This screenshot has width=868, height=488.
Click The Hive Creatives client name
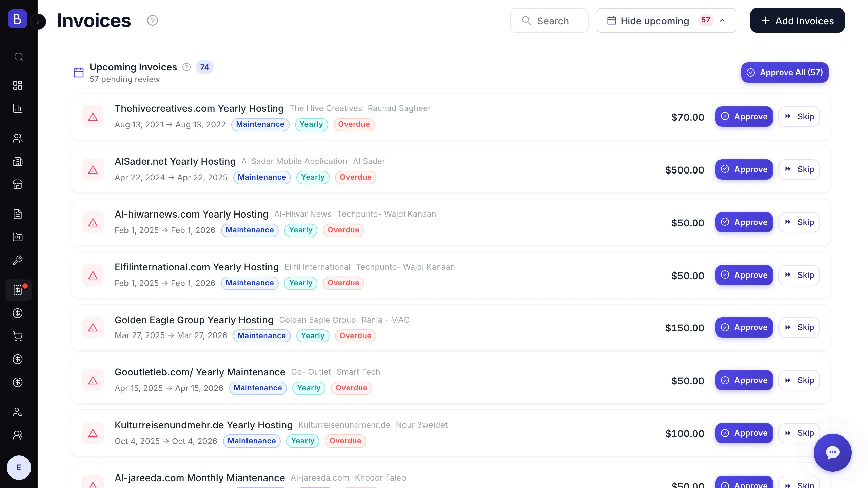point(325,108)
